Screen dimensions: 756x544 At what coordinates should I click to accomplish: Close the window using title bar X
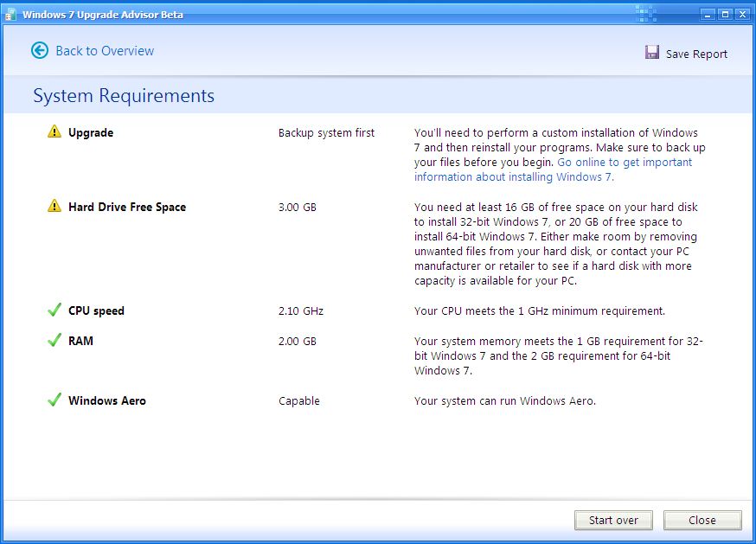tap(742, 15)
